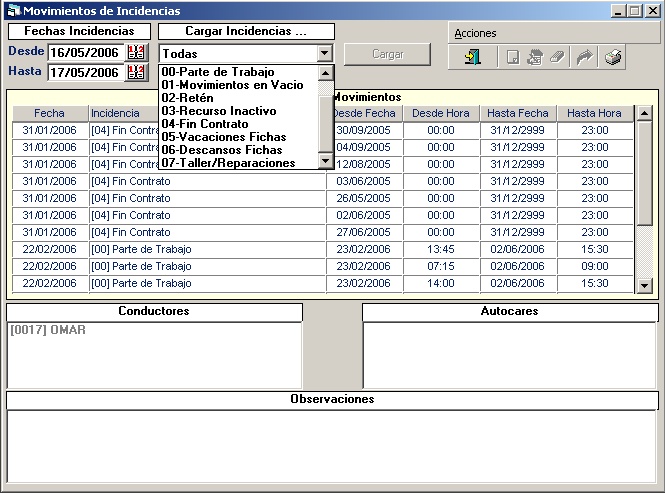
Task: Select 01-Movimientos en Vacio option
Action: click(232, 85)
